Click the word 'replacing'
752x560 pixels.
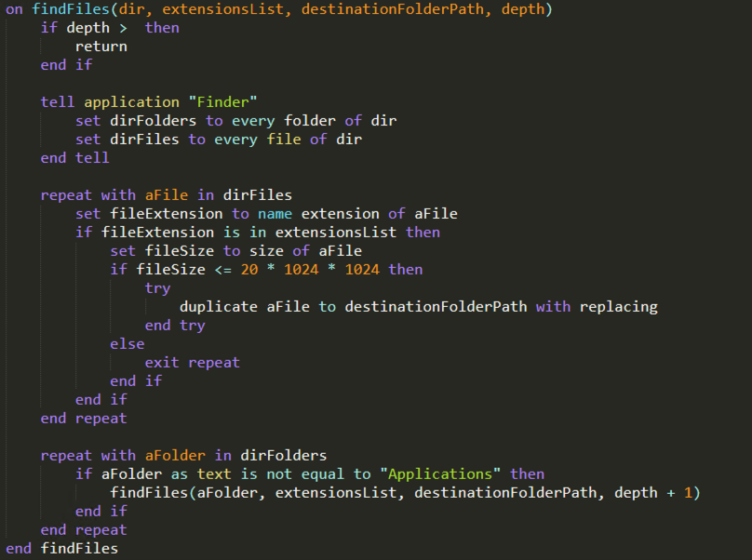click(619, 307)
